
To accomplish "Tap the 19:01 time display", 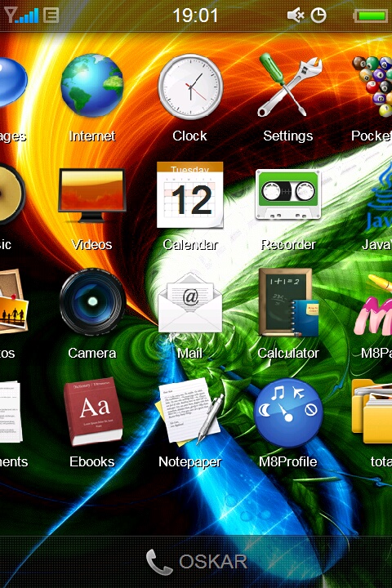I will [195, 16].
